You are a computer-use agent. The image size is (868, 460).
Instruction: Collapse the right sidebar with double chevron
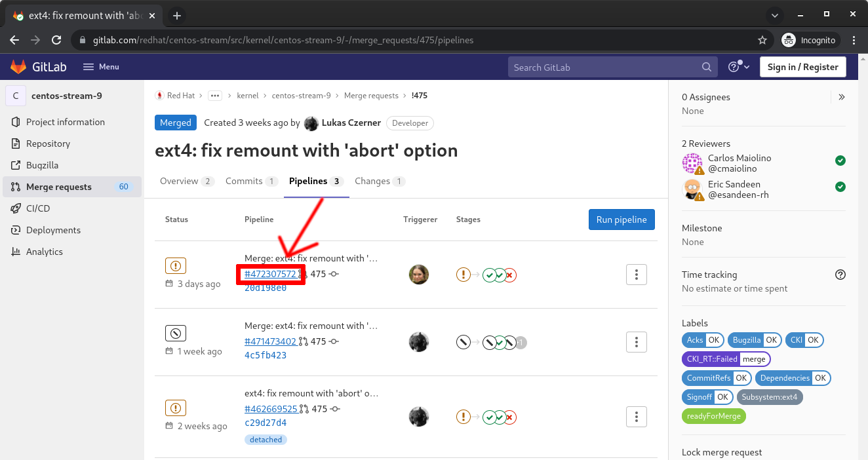[x=842, y=97]
